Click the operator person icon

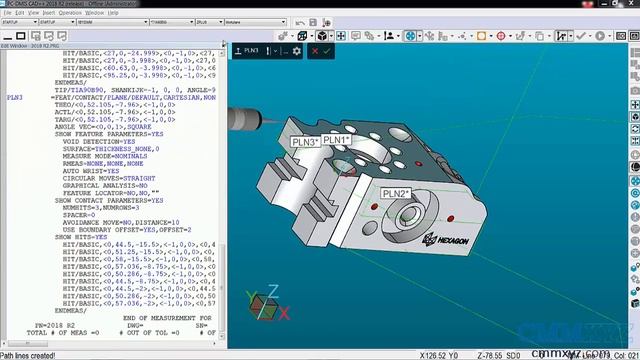pyautogui.click(x=389, y=36)
